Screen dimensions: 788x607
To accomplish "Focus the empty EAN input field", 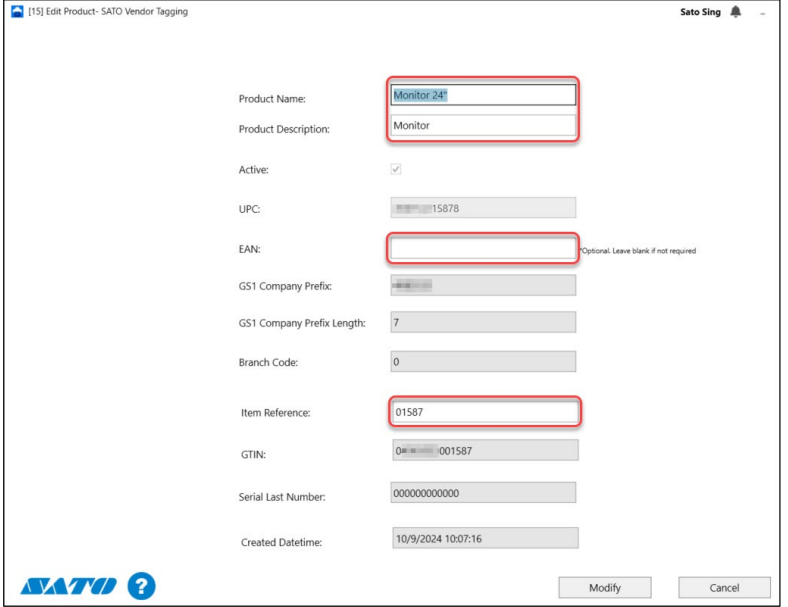I will click(x=483, y=248).
